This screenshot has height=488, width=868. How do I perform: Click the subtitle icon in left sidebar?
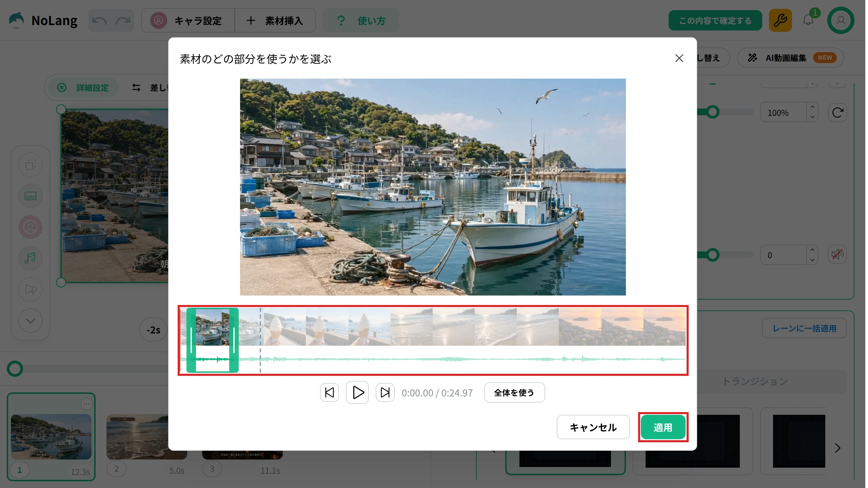point(31,196)
